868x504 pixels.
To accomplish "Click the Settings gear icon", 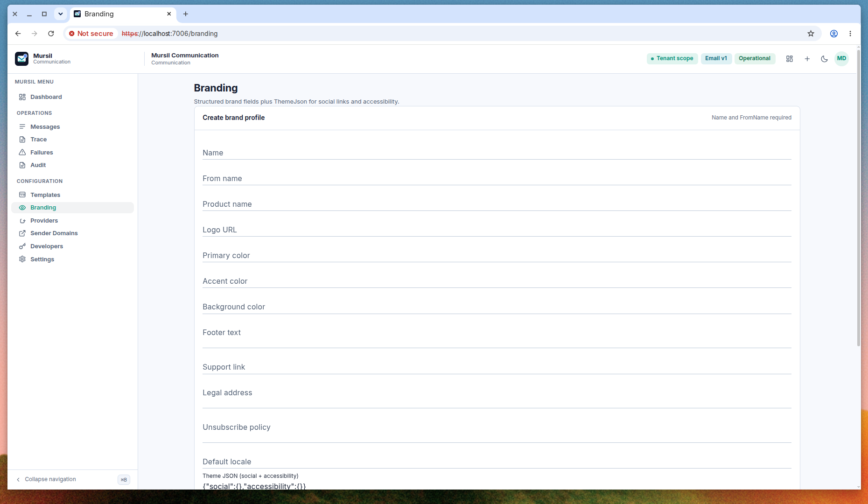I will click(22, 259).
